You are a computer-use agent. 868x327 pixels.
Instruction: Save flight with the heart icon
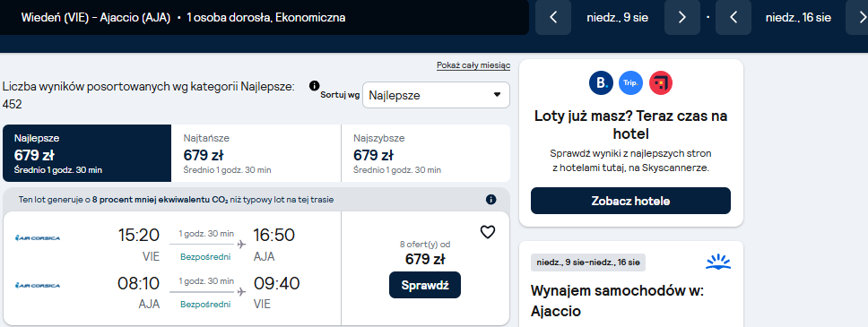[x=487, y=232]
